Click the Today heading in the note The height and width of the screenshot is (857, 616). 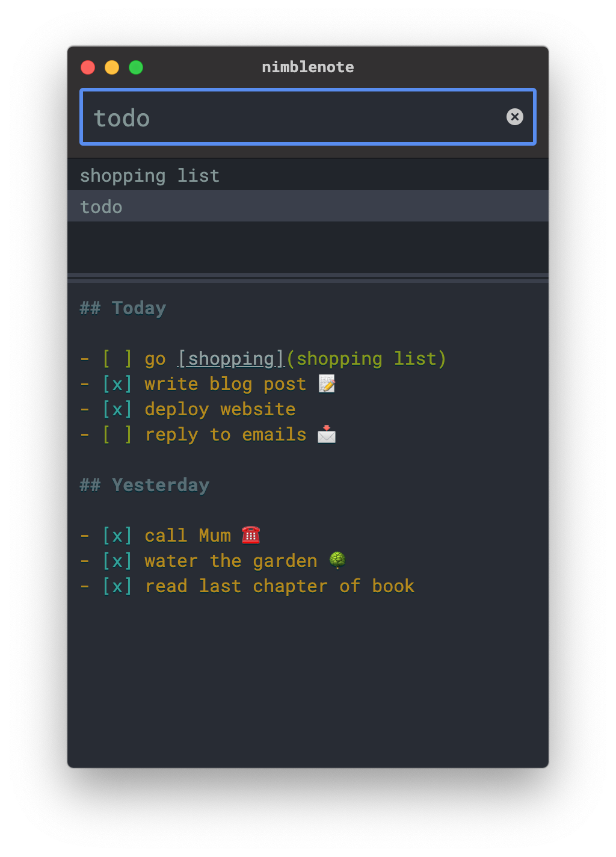pos(123,308)
